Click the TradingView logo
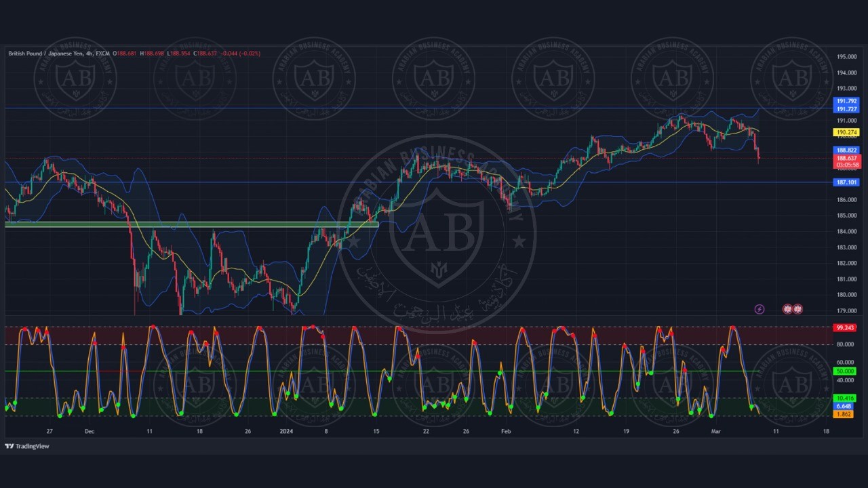This screenshot has height=488, width=868. [27, 446]
